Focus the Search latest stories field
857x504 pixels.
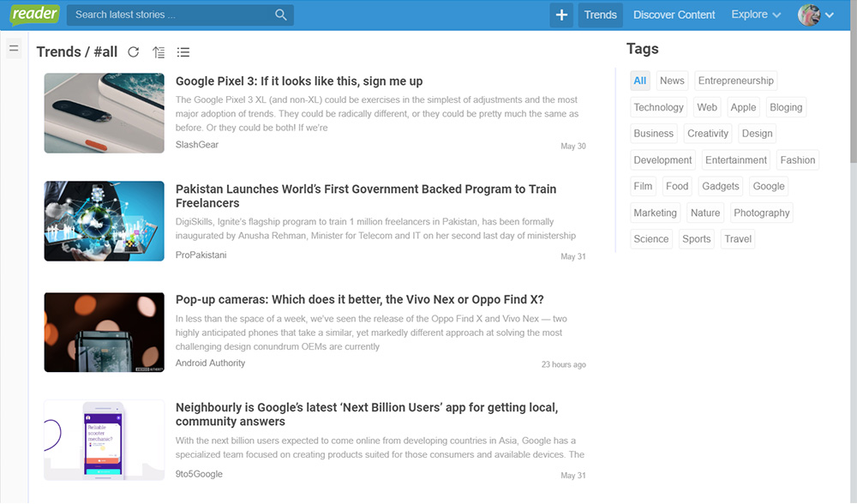180,15
